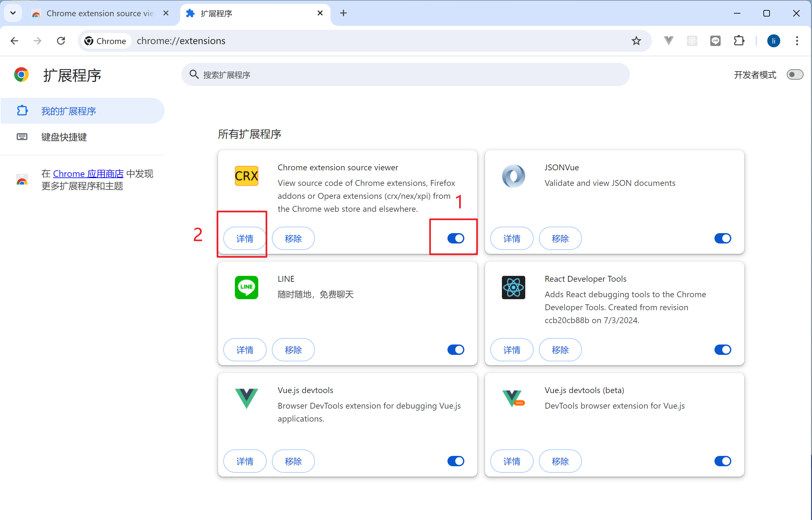Click the Vue.js devtools icon
The width and height of the screenshot is (812, 520).
pos(246,399)
